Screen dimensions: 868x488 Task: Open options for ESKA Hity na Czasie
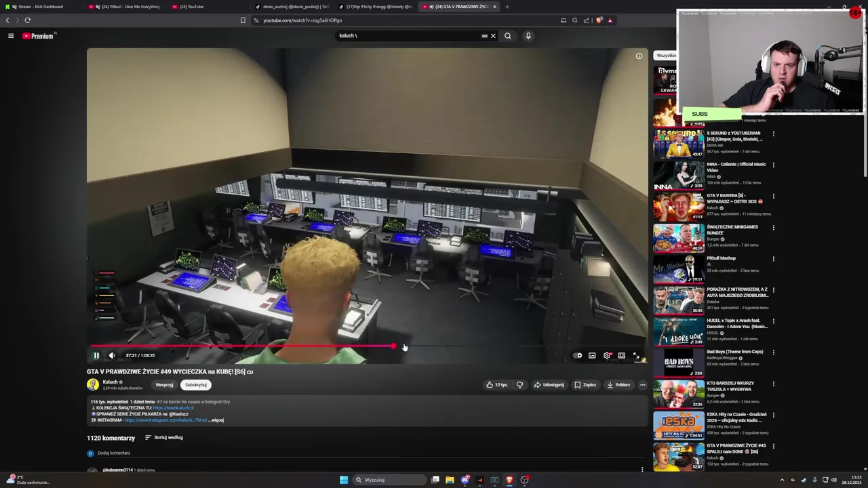[773, 415]
